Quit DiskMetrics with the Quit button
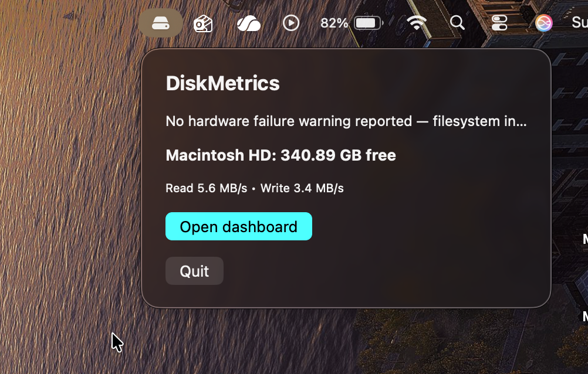Viewport: 588px width, 374px height. (194, 271)
